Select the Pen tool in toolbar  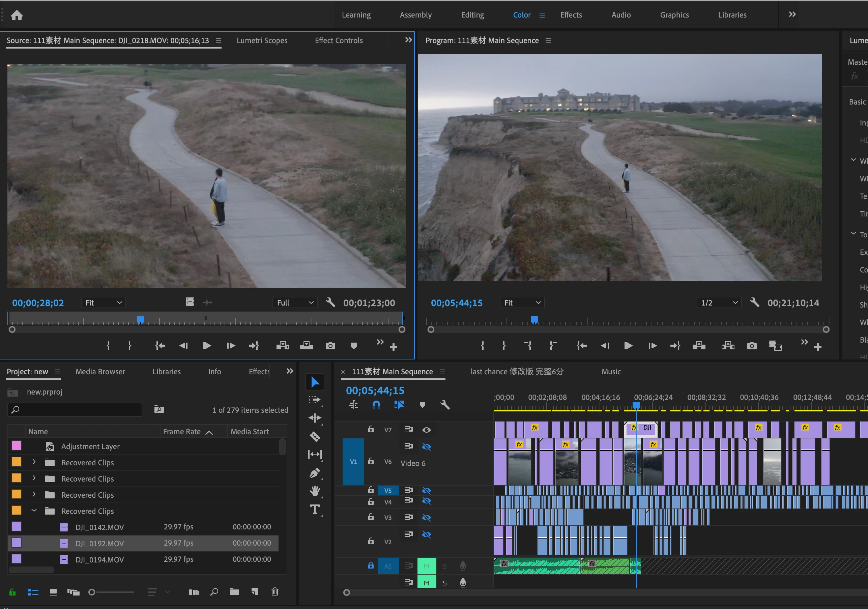[315, 473]
